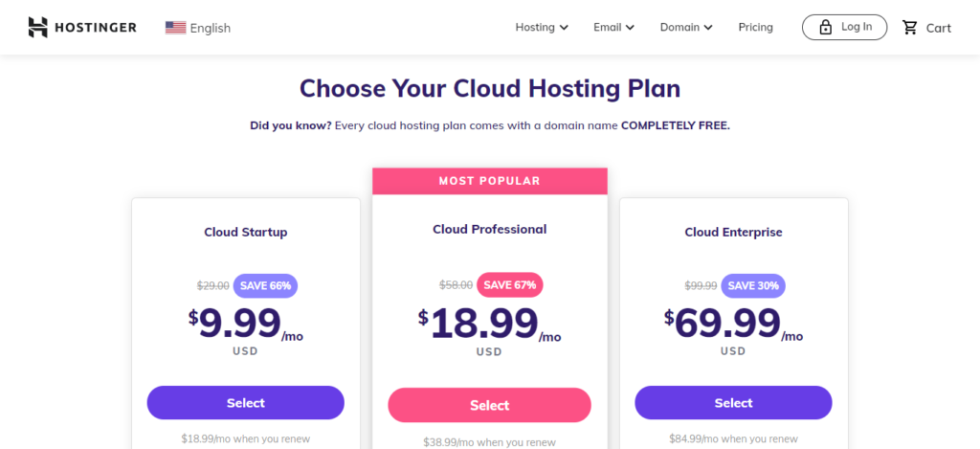Expand the Email dropdown chevron
980x449 pixels.
click(630, 28)
